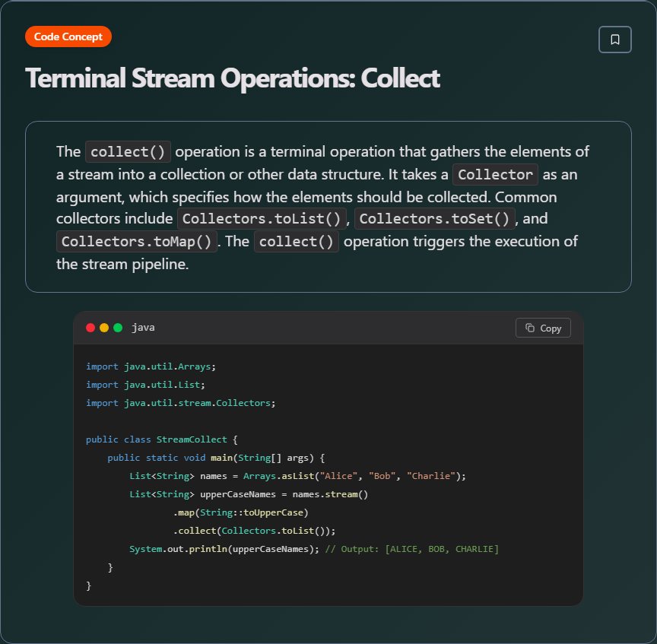Click 'the stream pipeline.' paragraph ending

122,265
